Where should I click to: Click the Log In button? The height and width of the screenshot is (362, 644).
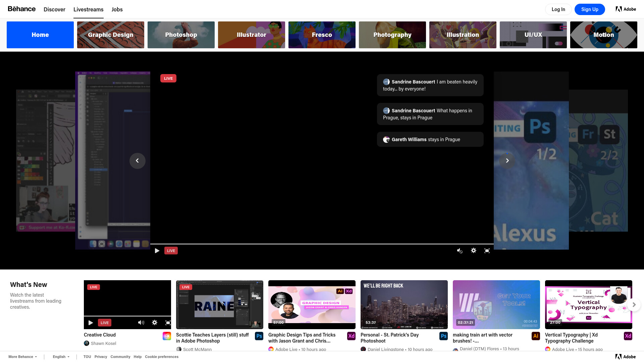558,9
